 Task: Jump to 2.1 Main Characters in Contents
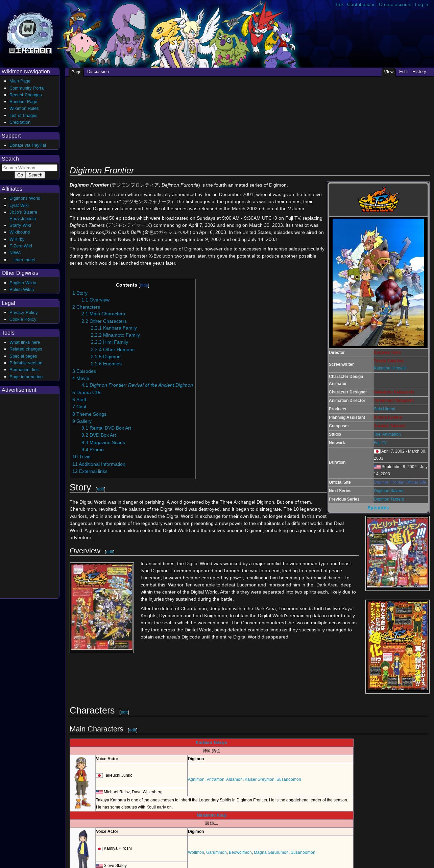click(x=103, y=314)
